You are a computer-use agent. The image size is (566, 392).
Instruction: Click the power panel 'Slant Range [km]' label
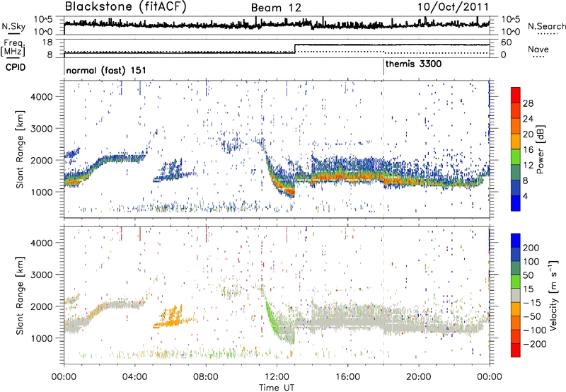pyautogui.click(x=20, y=149)
